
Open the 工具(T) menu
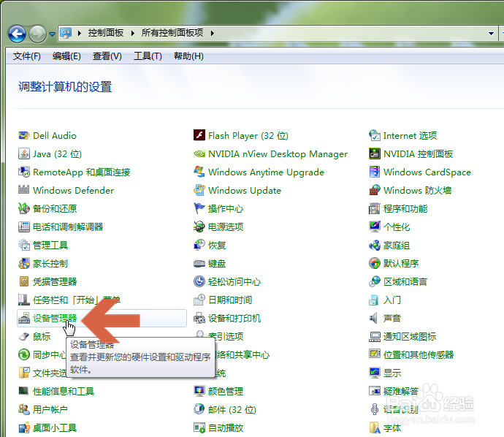coord(148,56)
